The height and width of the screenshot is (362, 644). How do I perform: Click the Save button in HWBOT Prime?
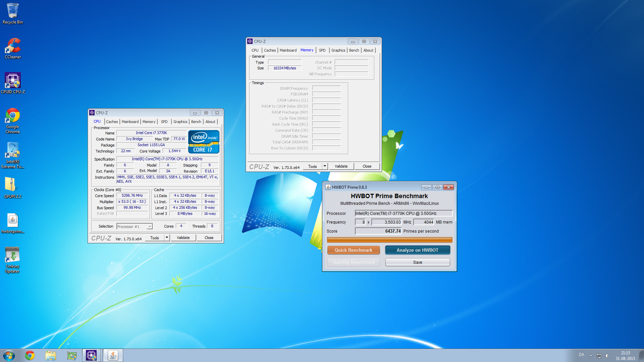418,262
